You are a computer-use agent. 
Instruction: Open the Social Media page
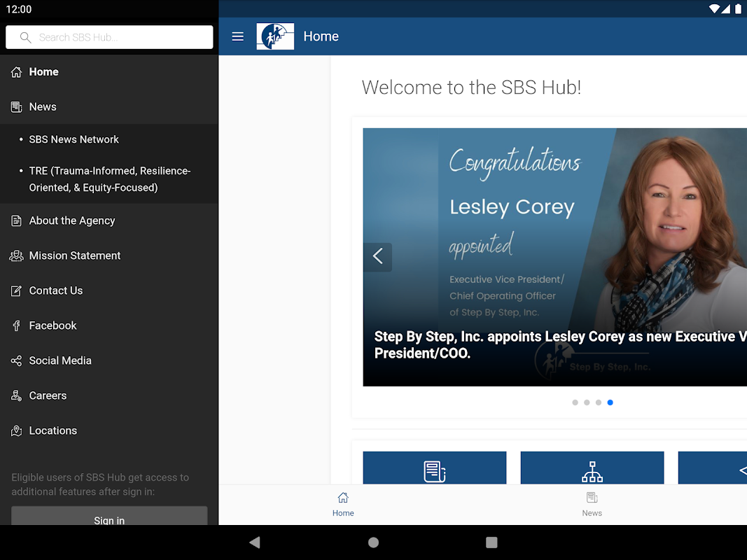pos(109,360)
